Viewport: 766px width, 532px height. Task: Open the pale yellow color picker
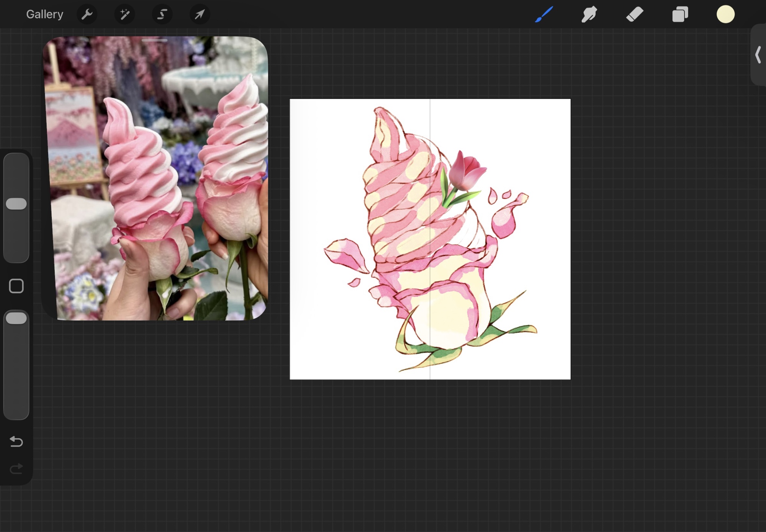[725, 15]
